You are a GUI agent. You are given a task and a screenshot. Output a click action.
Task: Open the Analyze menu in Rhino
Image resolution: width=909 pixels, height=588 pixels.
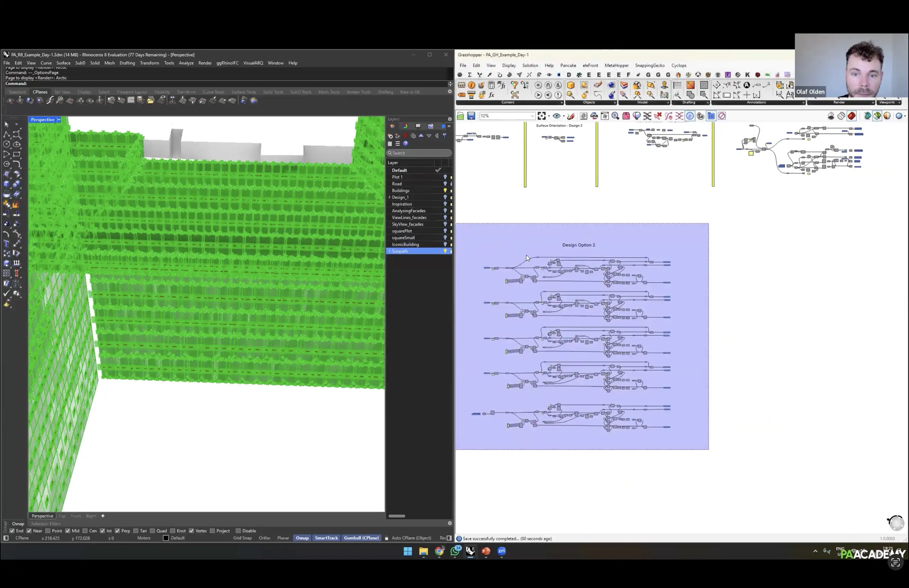(x=186, y=63)
